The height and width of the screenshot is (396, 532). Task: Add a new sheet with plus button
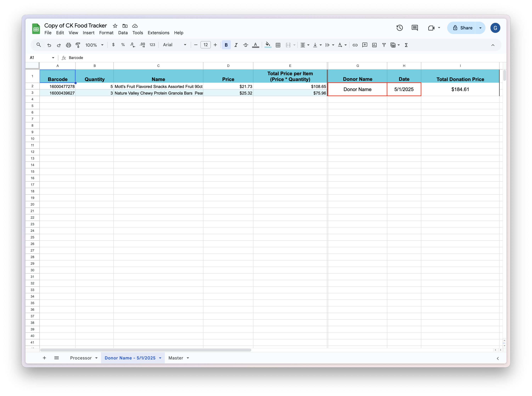point(44,358)
